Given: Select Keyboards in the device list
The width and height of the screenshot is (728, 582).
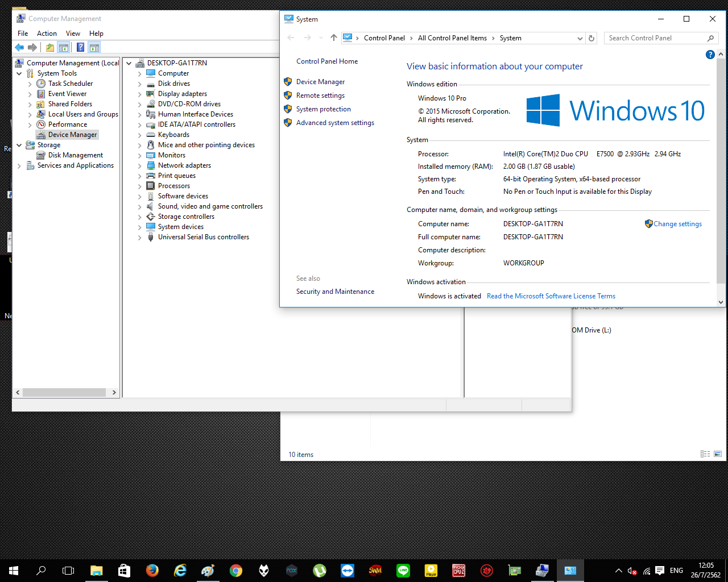Looking at the screenshot, I should click(x=173, y=135).
